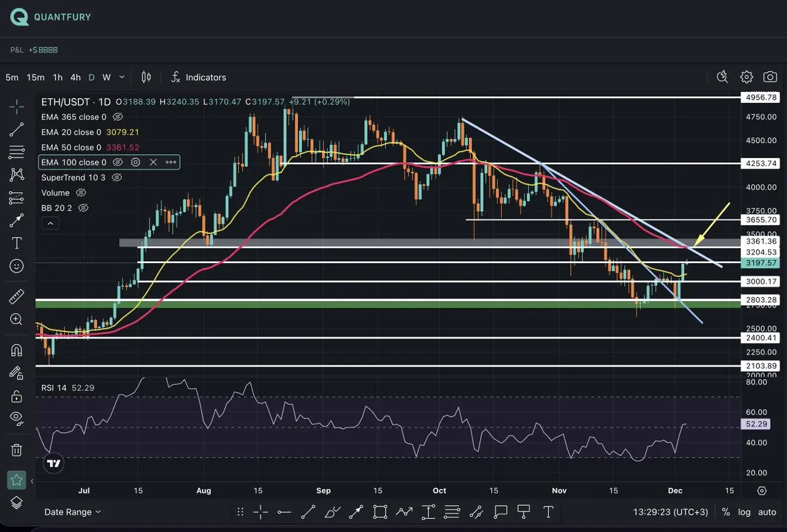Select the path zigzag tool in bottom toolbar
787x532 pixels.
pos(405,512)
